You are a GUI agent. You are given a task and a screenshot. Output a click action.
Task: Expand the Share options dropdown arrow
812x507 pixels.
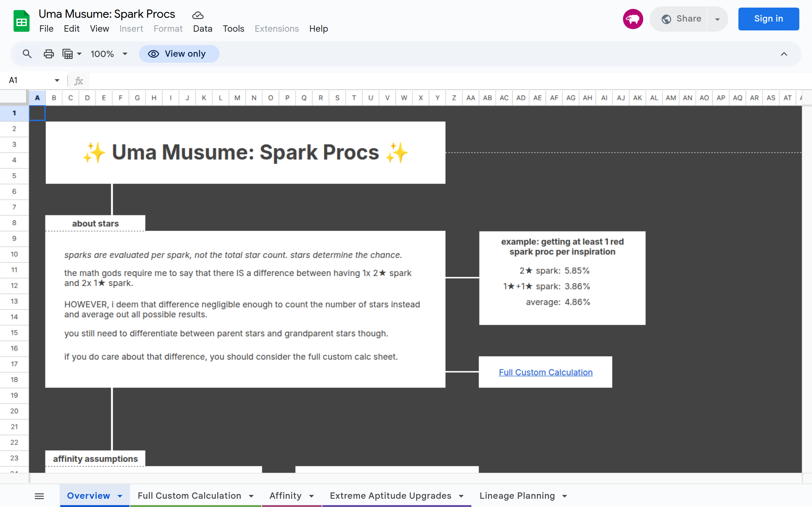pos(717,19)
